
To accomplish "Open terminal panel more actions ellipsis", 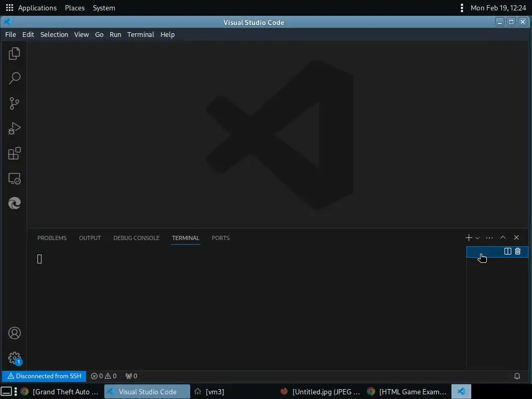I will point(489,238).
